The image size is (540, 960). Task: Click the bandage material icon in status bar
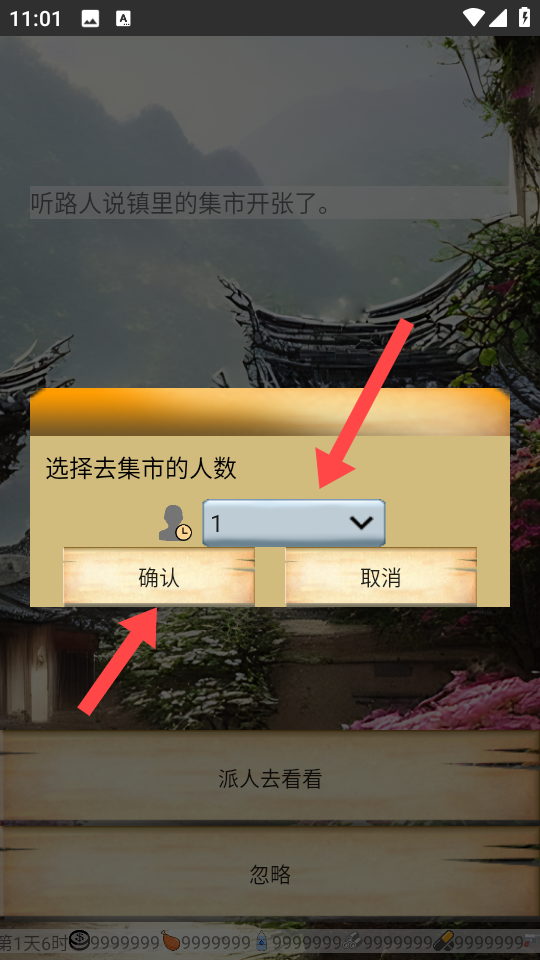coord(352,941)
